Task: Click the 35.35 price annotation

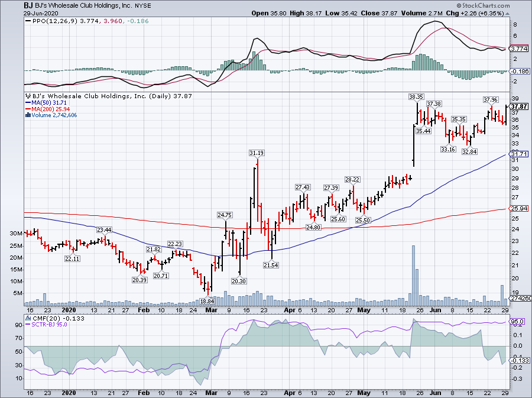Action: tap(458, 119)
